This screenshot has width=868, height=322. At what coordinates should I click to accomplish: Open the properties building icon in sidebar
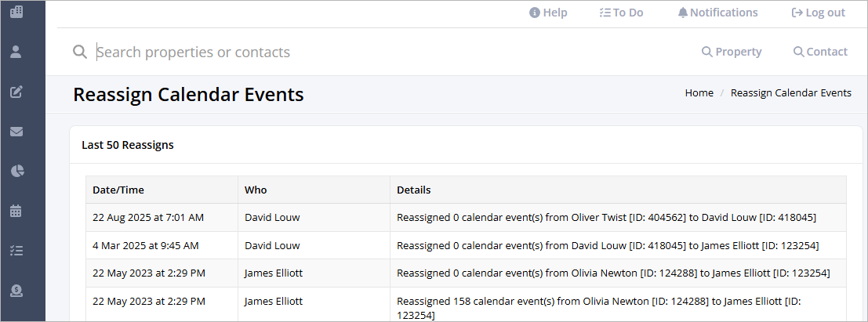[x=16, y=11]
